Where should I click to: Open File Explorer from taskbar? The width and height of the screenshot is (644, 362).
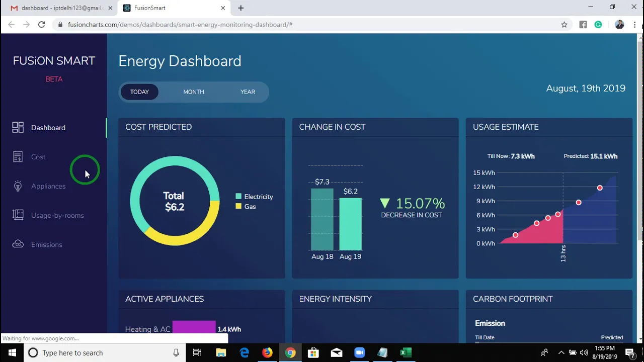coord(221,352)
